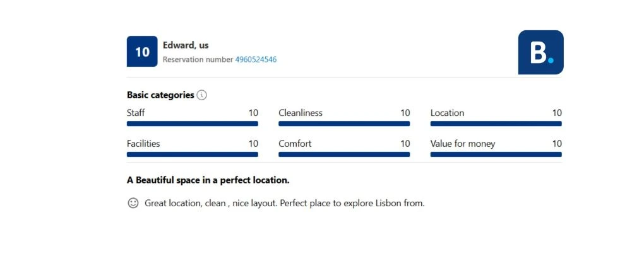Click the Comfort rating bar
The height and width of the screenshot is (268, 644).
pos(344,154)
